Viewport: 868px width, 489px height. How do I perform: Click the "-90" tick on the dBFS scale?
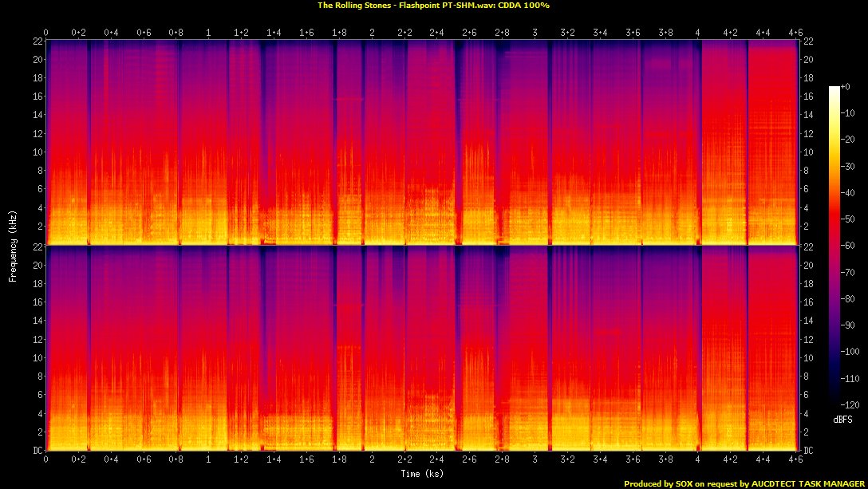pyautogui.click(x=849, y=325)
